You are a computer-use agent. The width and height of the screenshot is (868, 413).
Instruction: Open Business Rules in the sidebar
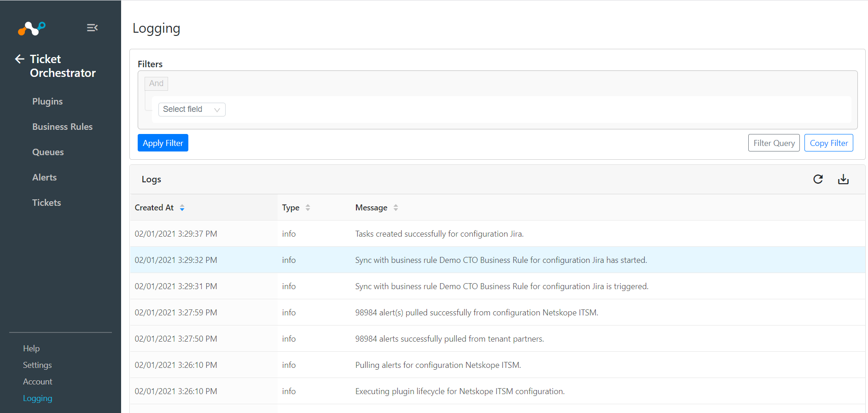[62, 127]
